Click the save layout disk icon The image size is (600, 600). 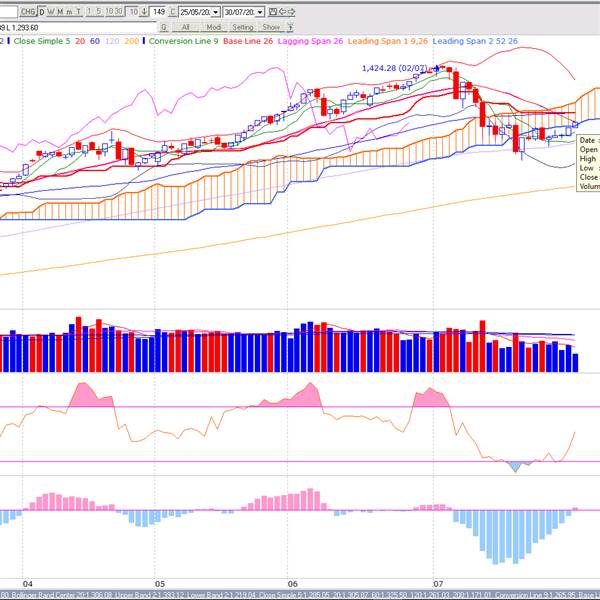(x=273, y=12)
